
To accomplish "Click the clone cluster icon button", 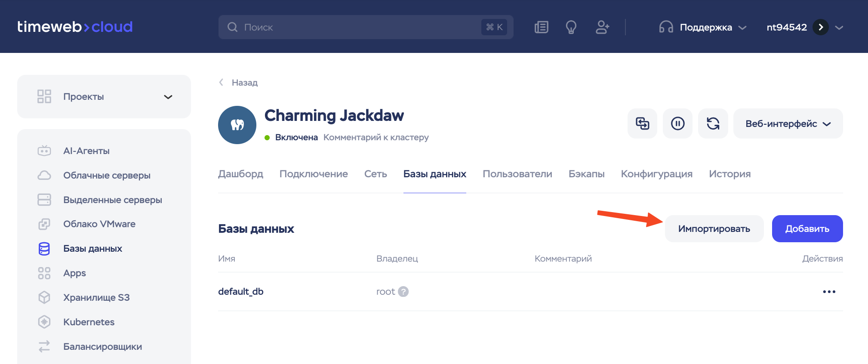I will click(642, 123).
